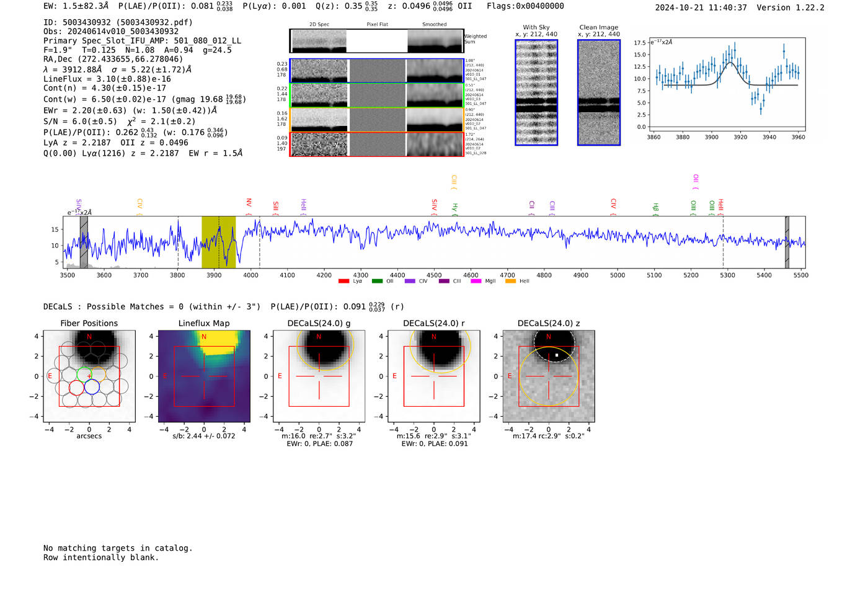This screenshot has height=591, width=868.
Task: Click the '2D Spec' column header
Action: point(319,24)
